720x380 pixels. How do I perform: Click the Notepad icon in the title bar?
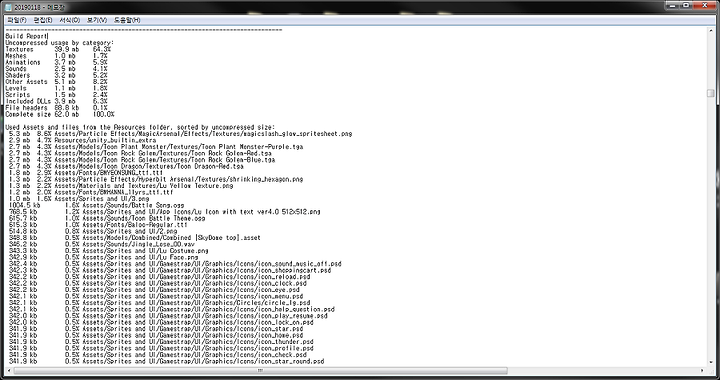(x=8, y=6)
